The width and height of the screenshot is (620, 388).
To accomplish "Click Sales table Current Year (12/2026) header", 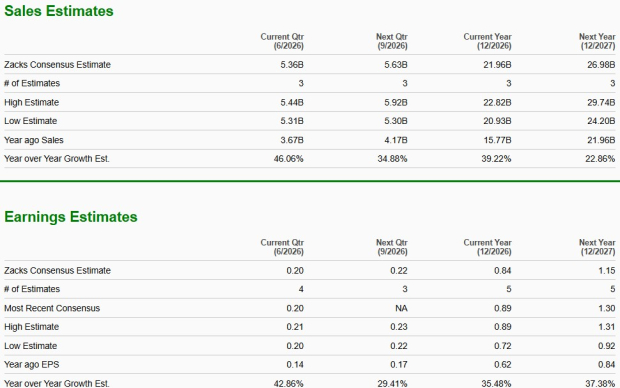I will pos(488,41).
